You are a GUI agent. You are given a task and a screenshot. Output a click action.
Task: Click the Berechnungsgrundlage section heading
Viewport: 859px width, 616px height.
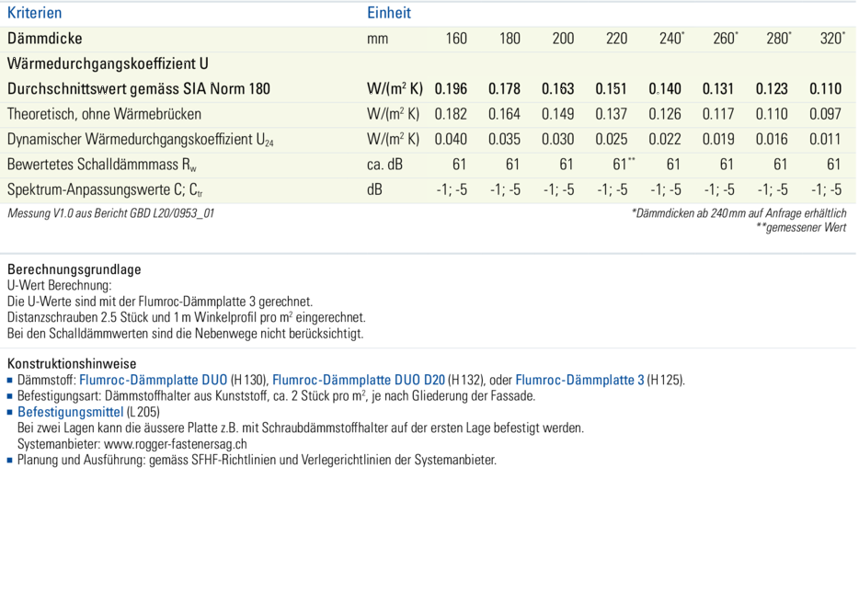74,269
